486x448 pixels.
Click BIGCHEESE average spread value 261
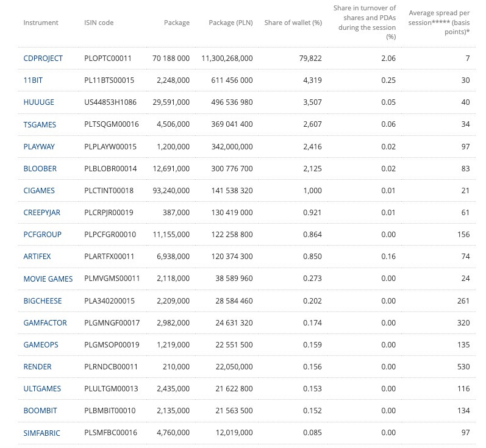463,301
